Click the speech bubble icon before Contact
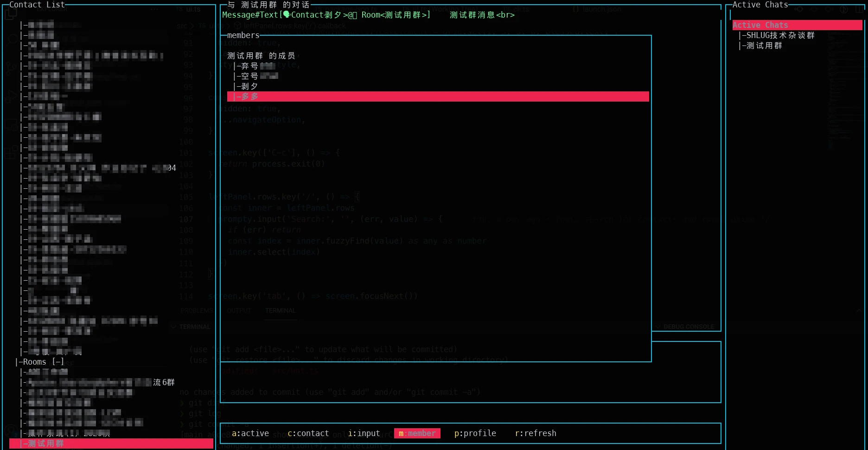Screen dimensions: 868x450 coord(287,15)
